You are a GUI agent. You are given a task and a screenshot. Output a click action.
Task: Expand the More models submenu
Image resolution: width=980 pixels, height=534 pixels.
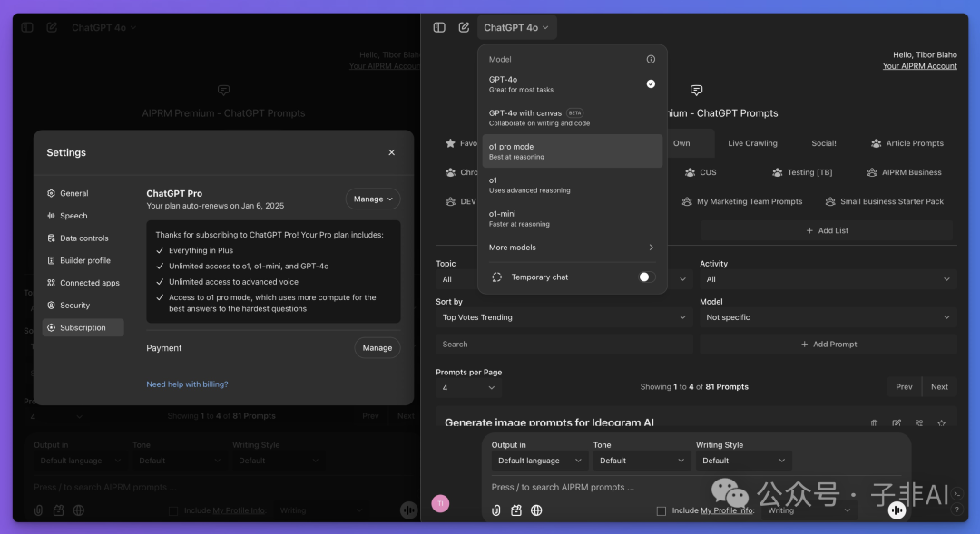point(572,248)
